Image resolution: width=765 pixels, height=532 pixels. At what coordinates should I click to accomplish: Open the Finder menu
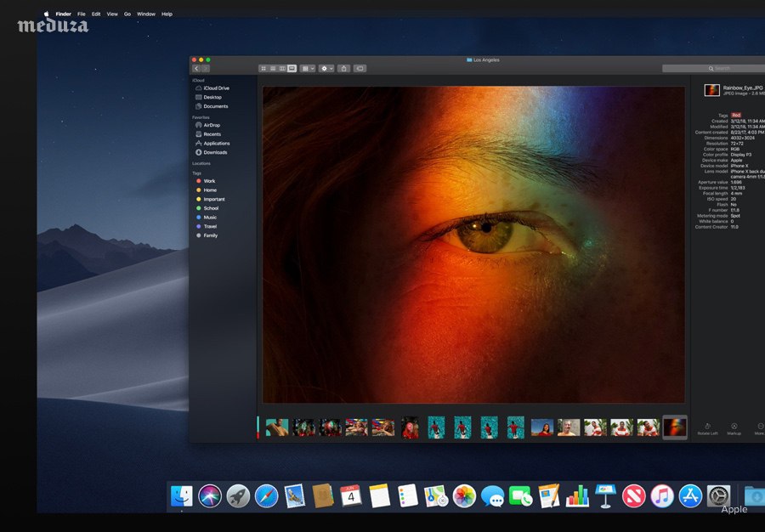click(x=64, y=14)
